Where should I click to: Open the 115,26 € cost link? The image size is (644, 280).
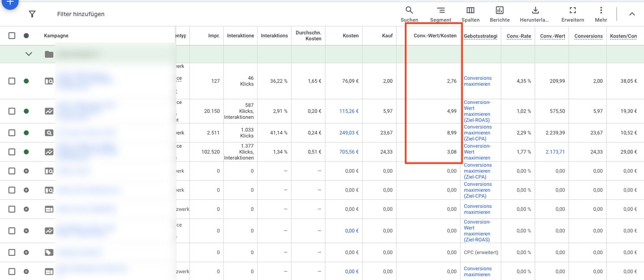pyautogui.click(x=349, y=111)
